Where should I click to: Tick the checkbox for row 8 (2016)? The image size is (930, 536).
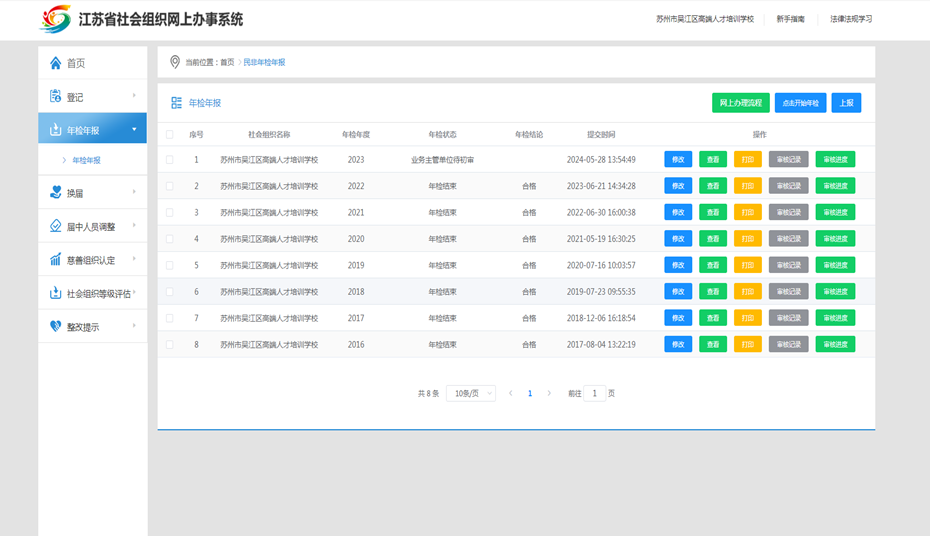(170, 344)
